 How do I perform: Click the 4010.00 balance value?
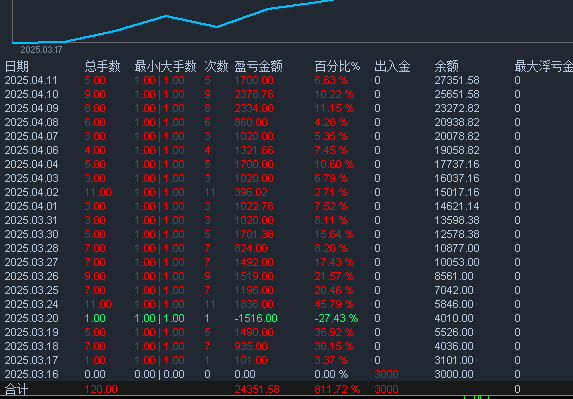tap(454, 318)
